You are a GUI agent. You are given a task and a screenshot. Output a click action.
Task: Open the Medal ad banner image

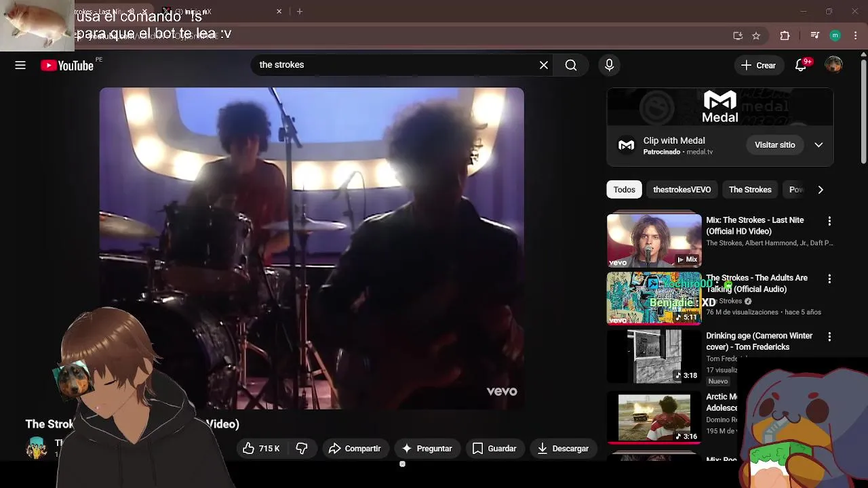tap(720, 108)
